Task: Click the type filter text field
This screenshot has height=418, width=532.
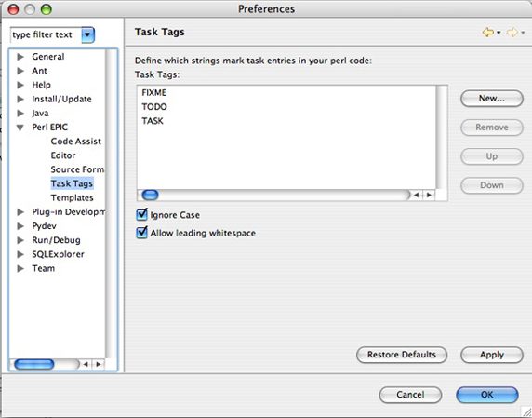Action: pos(46,34)
